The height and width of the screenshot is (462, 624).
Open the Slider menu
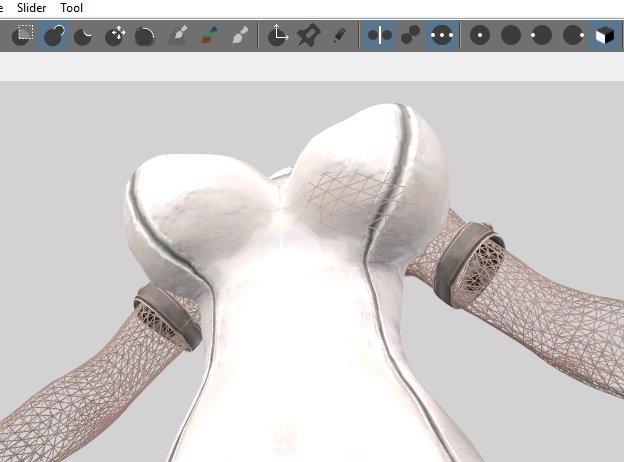click(x=32, y=8)
